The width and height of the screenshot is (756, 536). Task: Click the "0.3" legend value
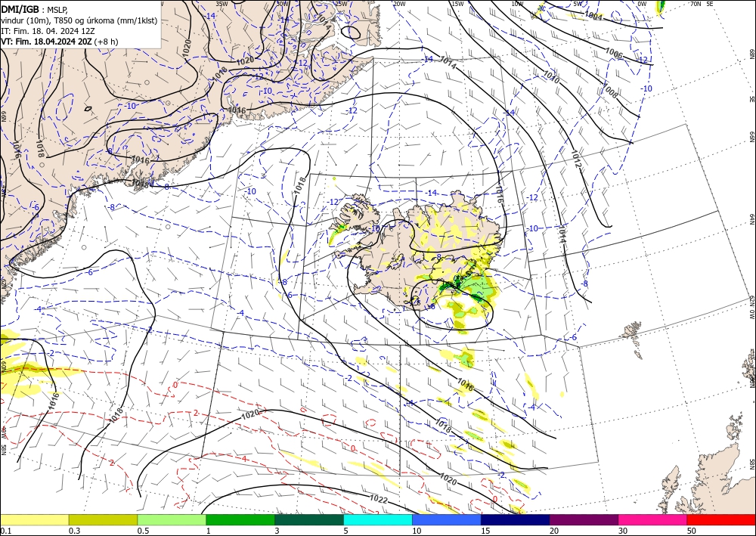[x=74, y=531]
